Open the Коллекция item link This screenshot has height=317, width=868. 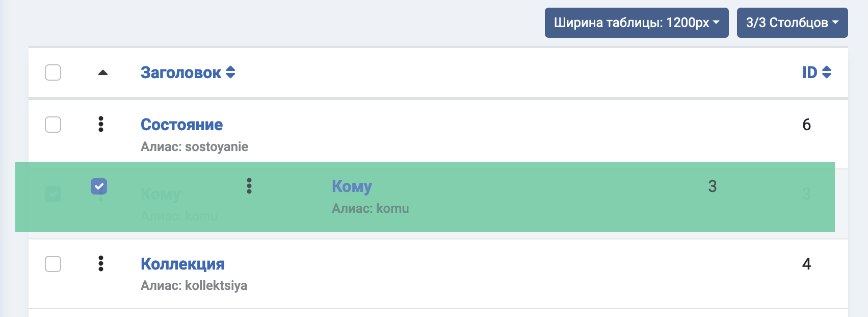point(182,264)
